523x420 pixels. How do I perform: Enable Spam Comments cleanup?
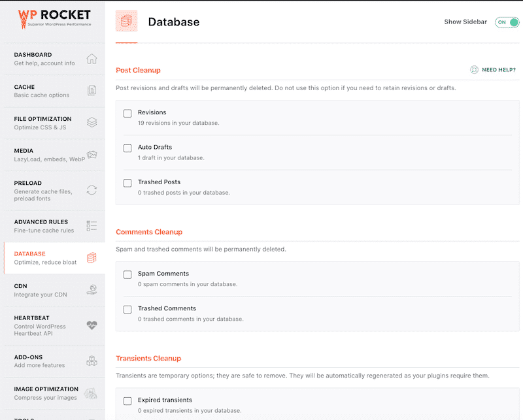127,274
